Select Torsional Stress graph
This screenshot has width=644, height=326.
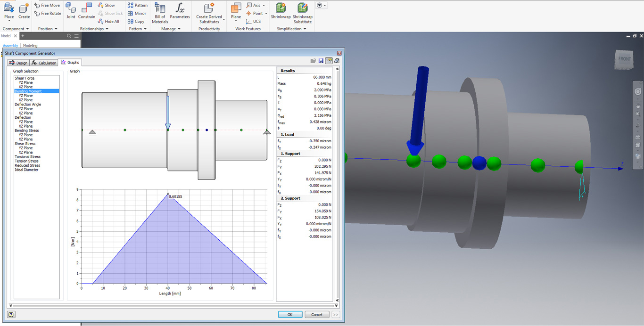27,157
